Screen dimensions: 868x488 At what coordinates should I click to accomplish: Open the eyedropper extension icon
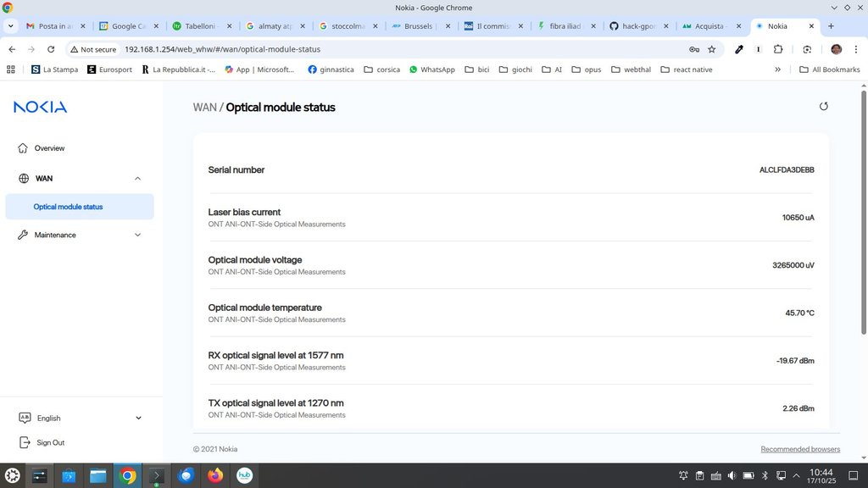pos(739,49)
